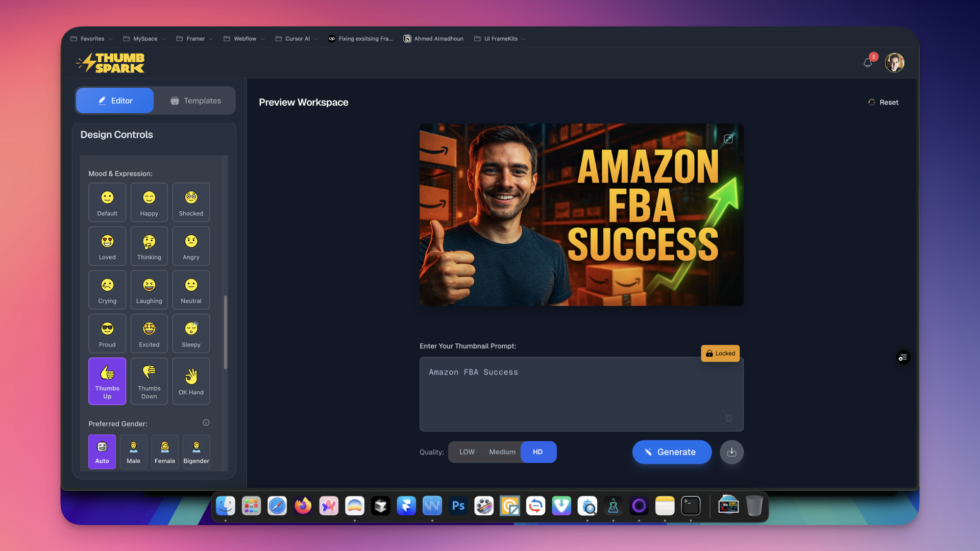Click the info icon beside Preferred Gender
Screen dimensions: 980x551
(x=206, y=422)
